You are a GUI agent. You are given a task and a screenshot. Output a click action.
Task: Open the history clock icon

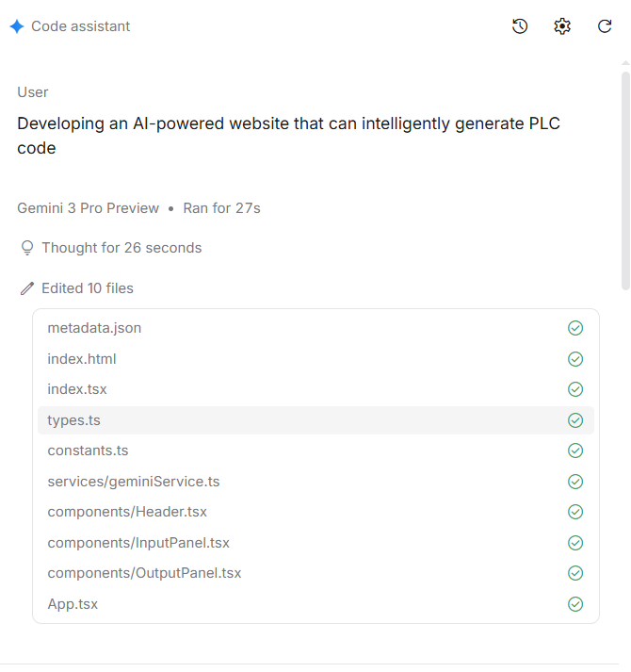pos(520,26)
